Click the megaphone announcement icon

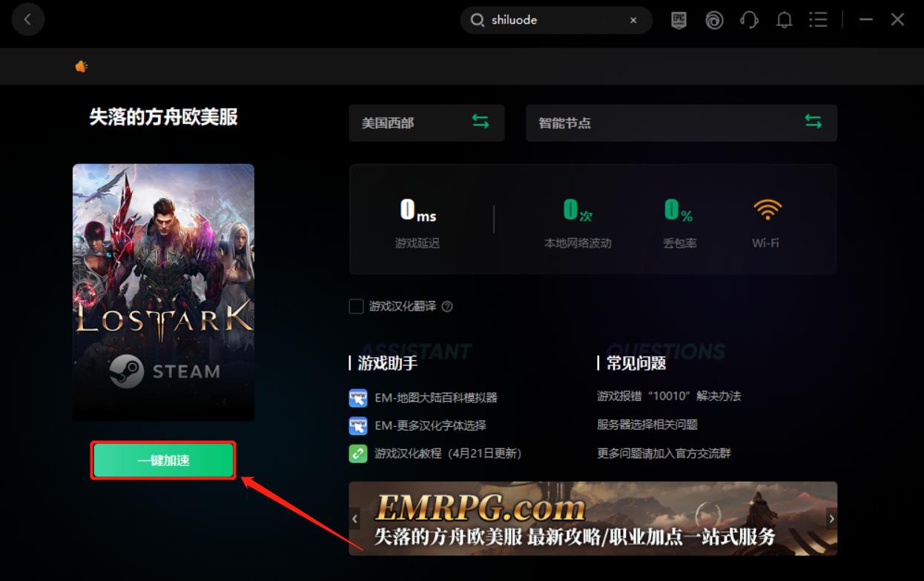click(x=81, y=66)
